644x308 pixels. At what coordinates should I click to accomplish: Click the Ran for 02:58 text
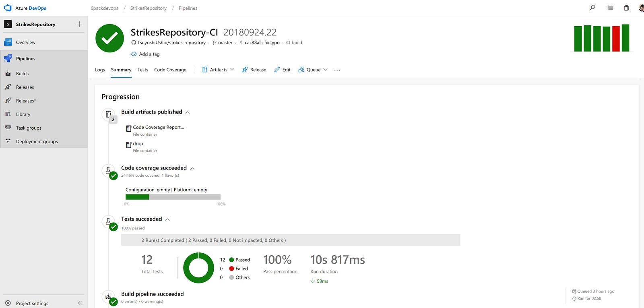589,298
